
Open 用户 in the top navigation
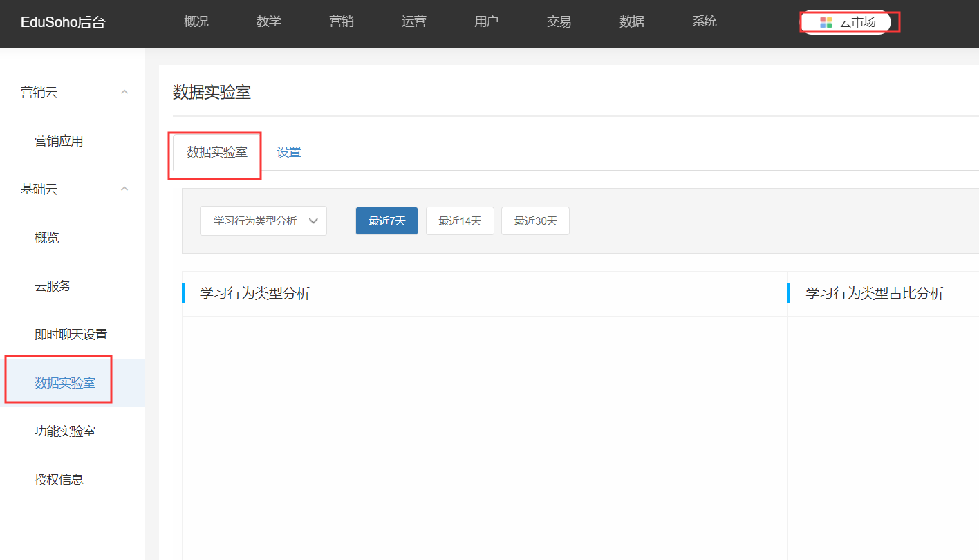coord(487,21)
